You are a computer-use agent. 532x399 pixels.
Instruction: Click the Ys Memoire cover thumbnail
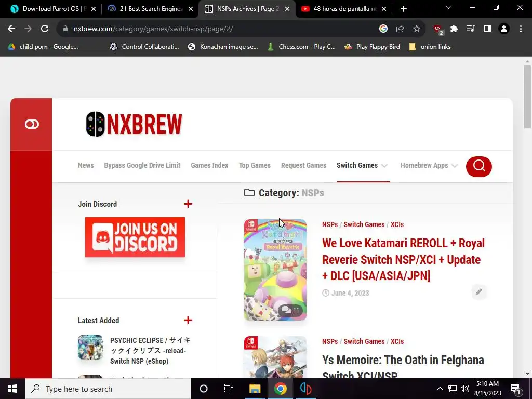(x=275, y=357)
